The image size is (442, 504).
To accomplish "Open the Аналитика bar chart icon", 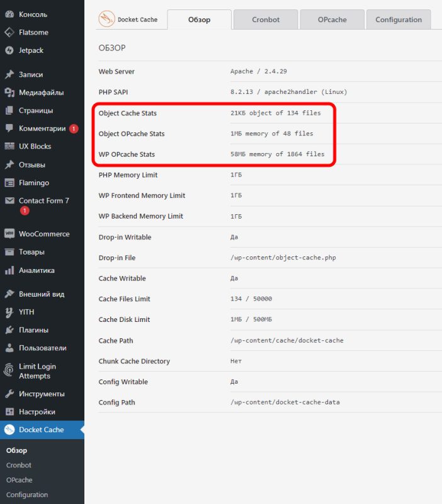I will tap(9, 270).
